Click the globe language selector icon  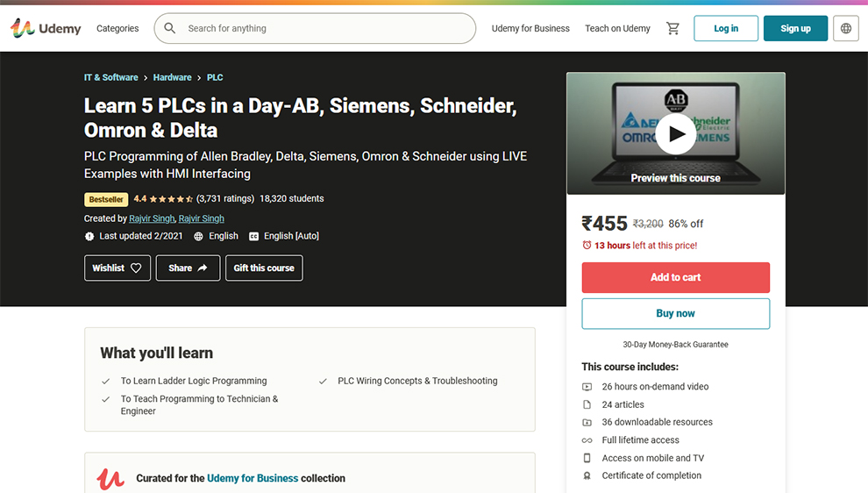point(846,28)
